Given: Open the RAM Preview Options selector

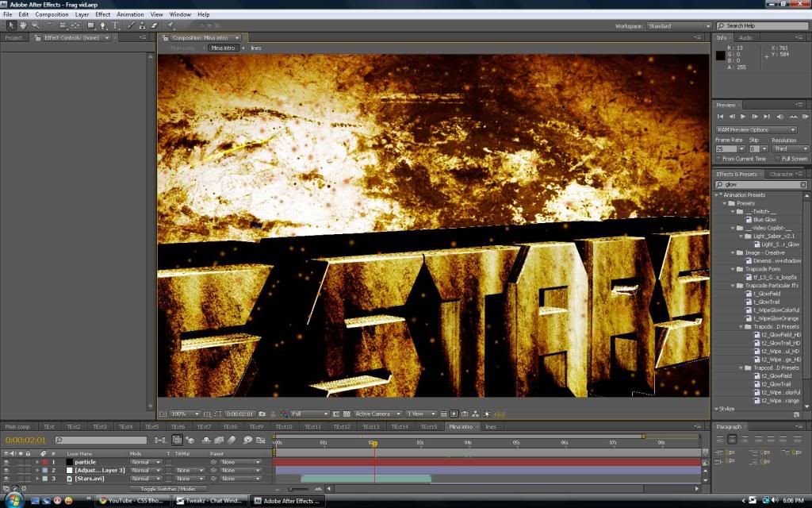Looking at the screenshot, I should (756, 129).
